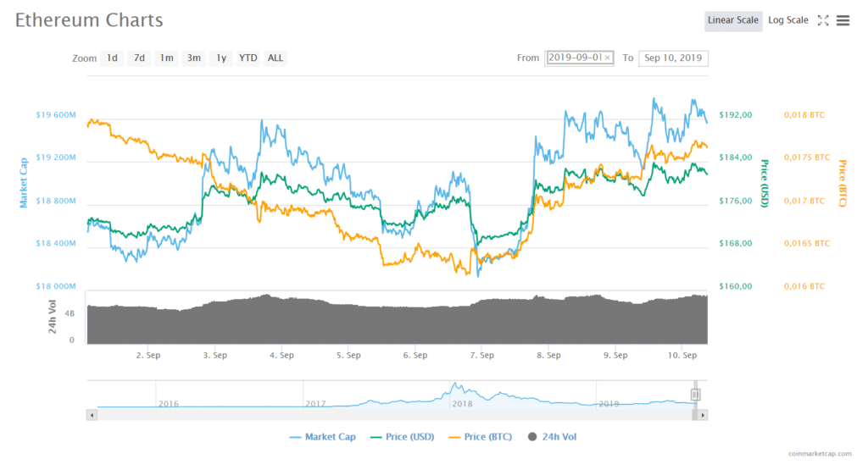The height and width of the screenshot is (470, 868).
Task: Click the Price (USD) axis title
Action: [x=765, y=183]
